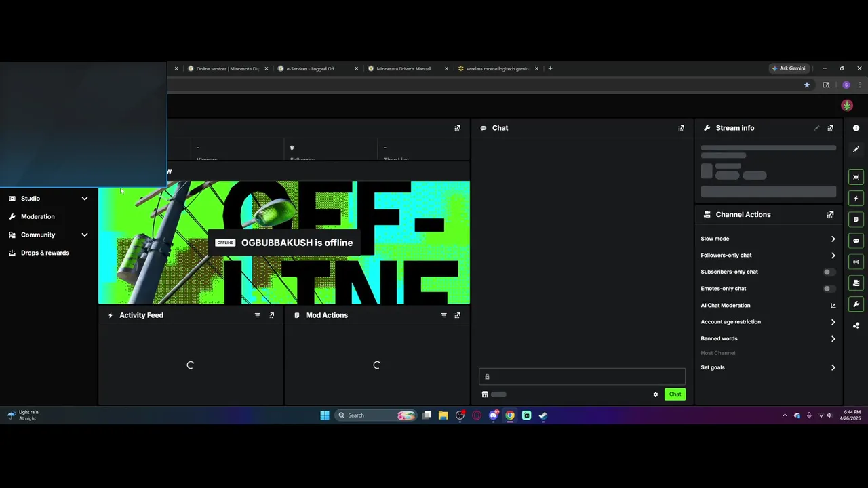868x488 pixels.
Task: Click the lightning bolt quick action icon
Action: pos(856,199)
